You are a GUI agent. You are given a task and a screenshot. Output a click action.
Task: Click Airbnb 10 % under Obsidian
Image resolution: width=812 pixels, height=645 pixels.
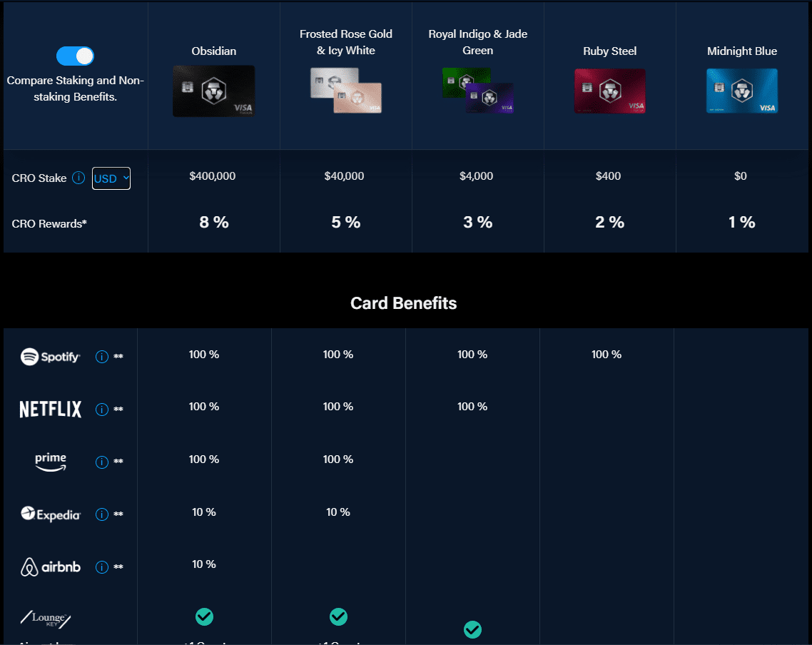click(x=204, y=565)
